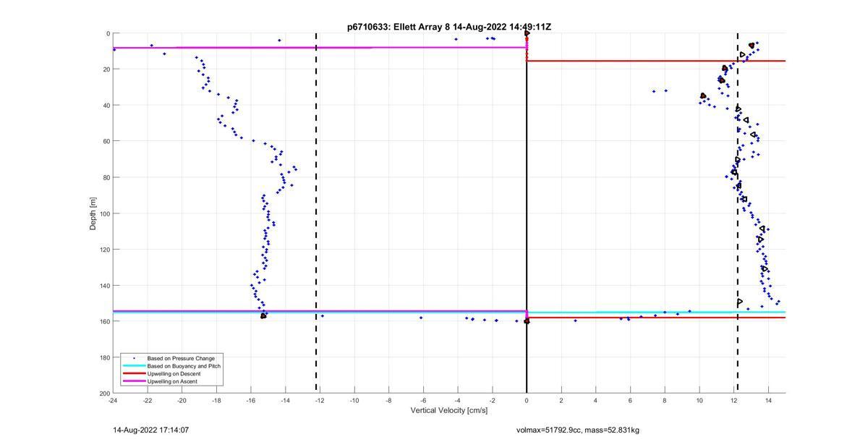Image resolution: width=868 pixels, height=442 pixels.
Task: Click the negative 2 x-axis tick label
Action: click(492, 400)
